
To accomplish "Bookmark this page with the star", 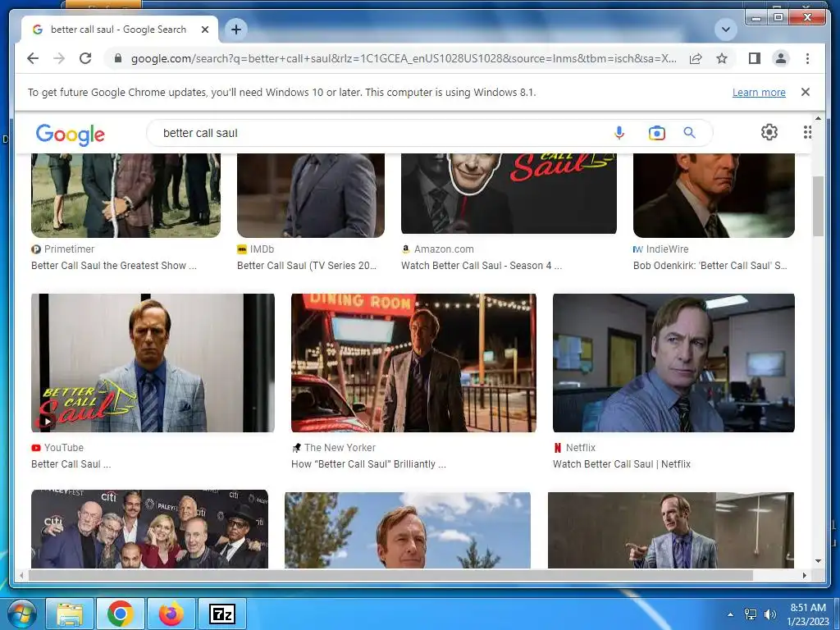I will click(x=722, y=58).
